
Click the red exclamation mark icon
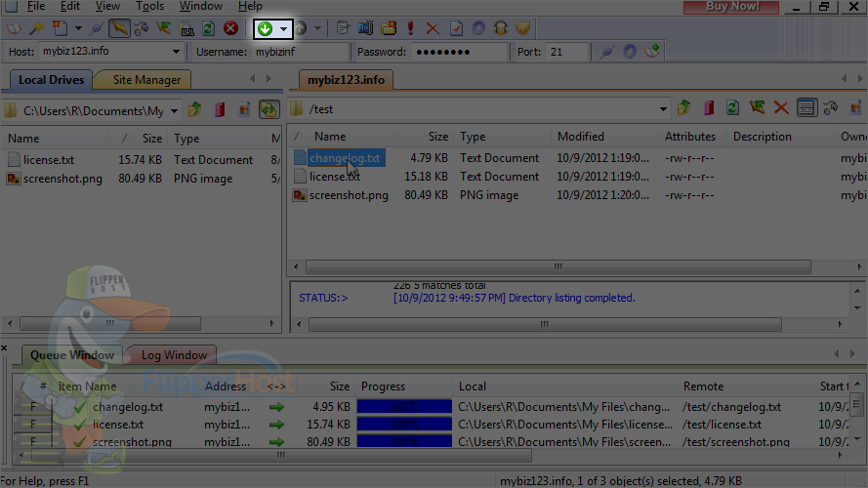click(411, 28)
